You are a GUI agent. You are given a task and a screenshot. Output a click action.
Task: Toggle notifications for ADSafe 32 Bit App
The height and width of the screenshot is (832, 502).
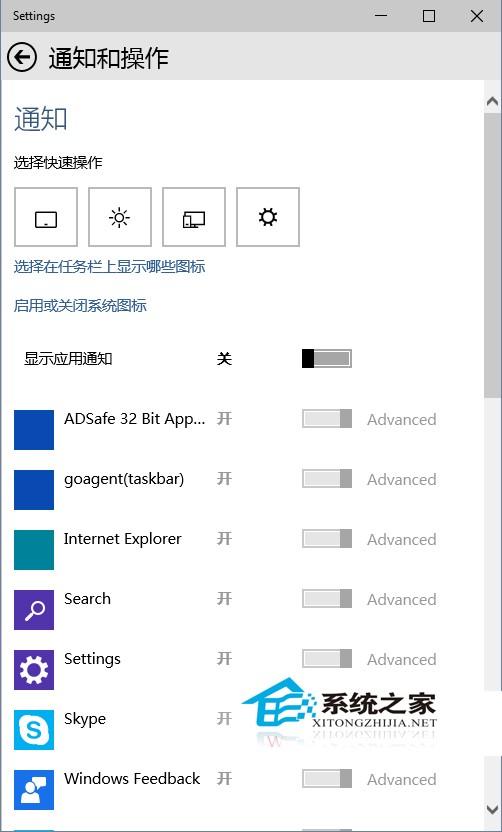326,419
